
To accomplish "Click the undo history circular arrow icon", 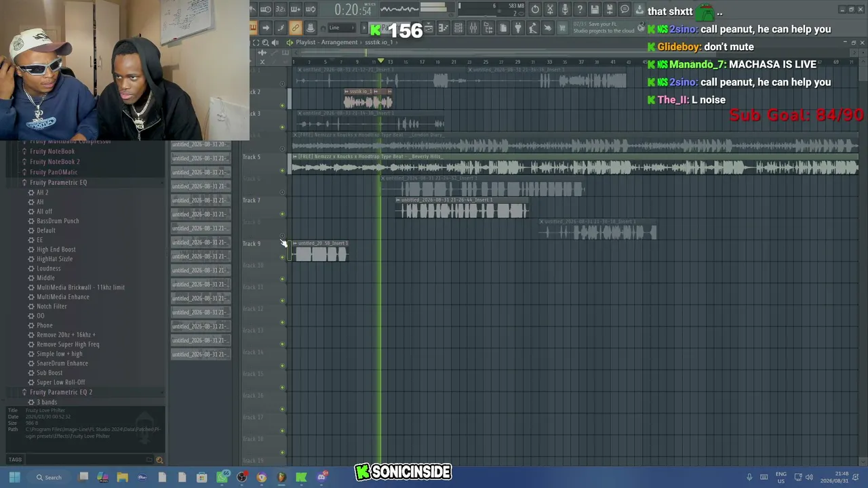I will click(535, 9).
